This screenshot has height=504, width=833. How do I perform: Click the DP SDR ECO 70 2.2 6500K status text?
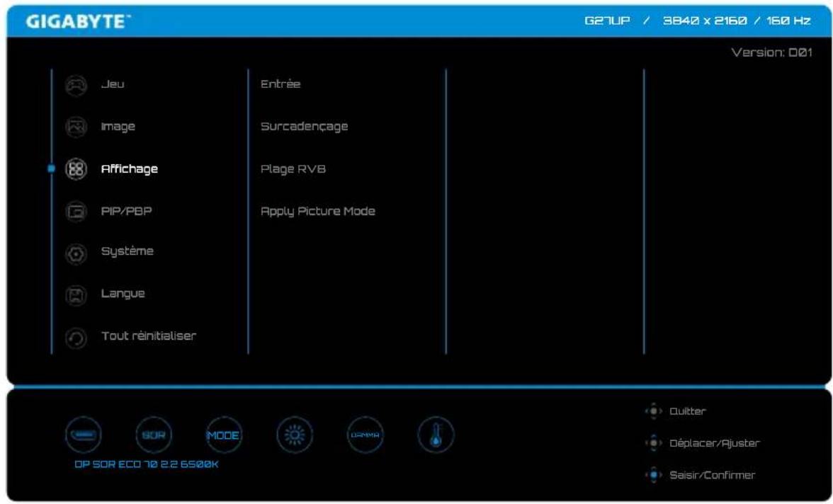click(x=147, y=464)
